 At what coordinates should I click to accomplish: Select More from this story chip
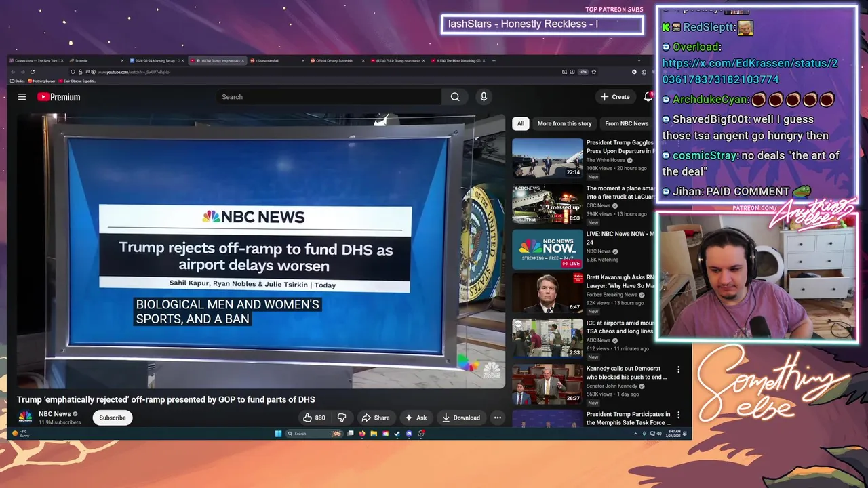(x=564, y=123)
